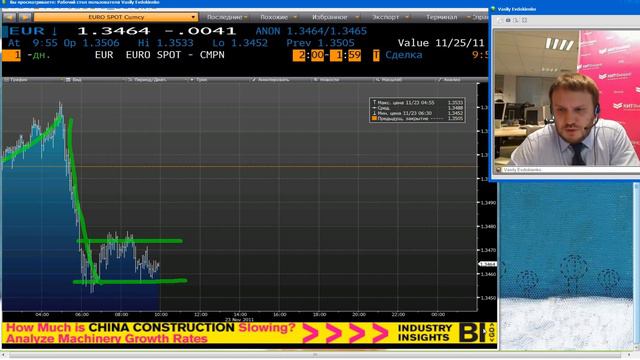Screen dimensions: 640x360
Task: Click the green status icon in webcam title bar
Action: pyautogui.click(x=493, y=9)
